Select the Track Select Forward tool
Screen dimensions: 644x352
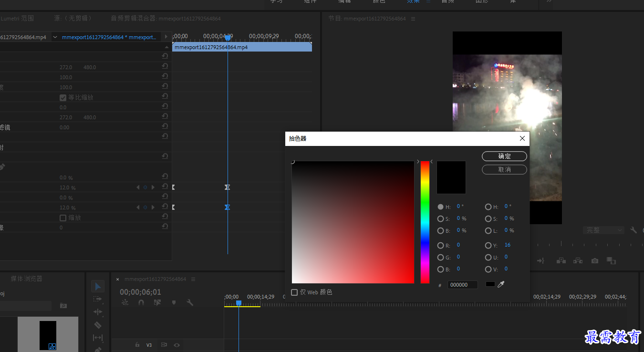pos(98,299)
